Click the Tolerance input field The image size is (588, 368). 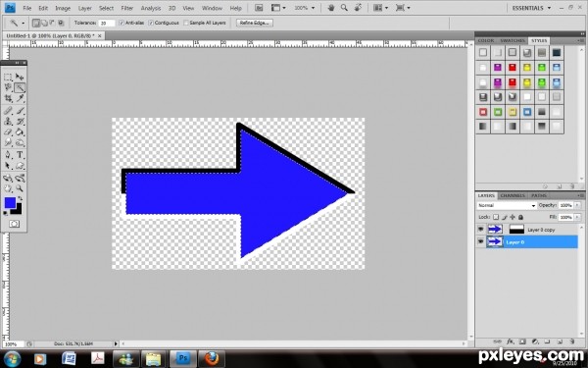[107, 23]
